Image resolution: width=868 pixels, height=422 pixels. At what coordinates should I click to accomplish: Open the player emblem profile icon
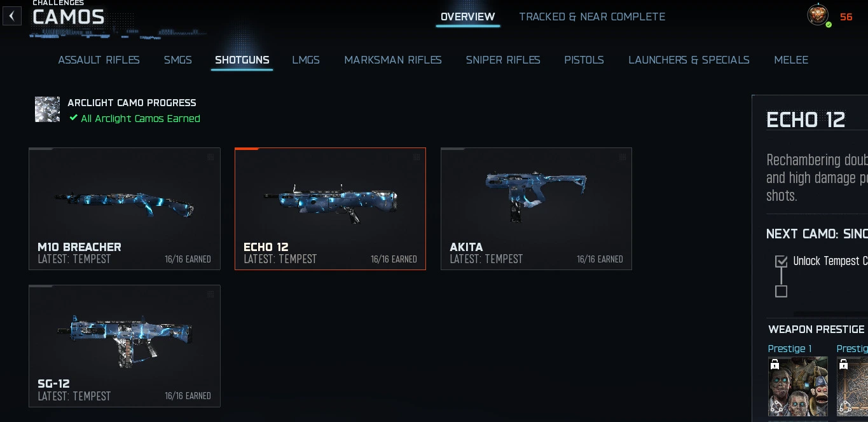click(x=818, y=15)
